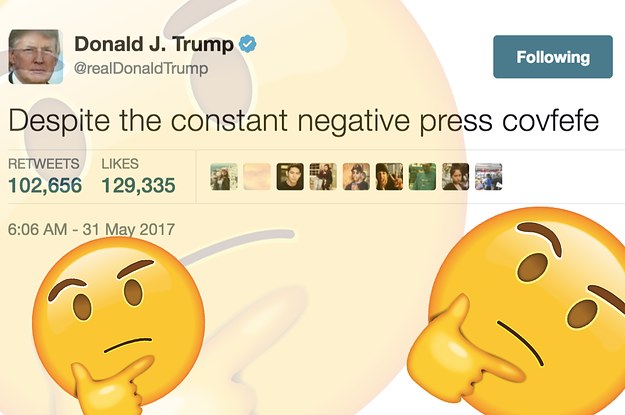This screenshot has height=415, width=625.
Task: Click the blue verified badge icon
Action: 248,44
